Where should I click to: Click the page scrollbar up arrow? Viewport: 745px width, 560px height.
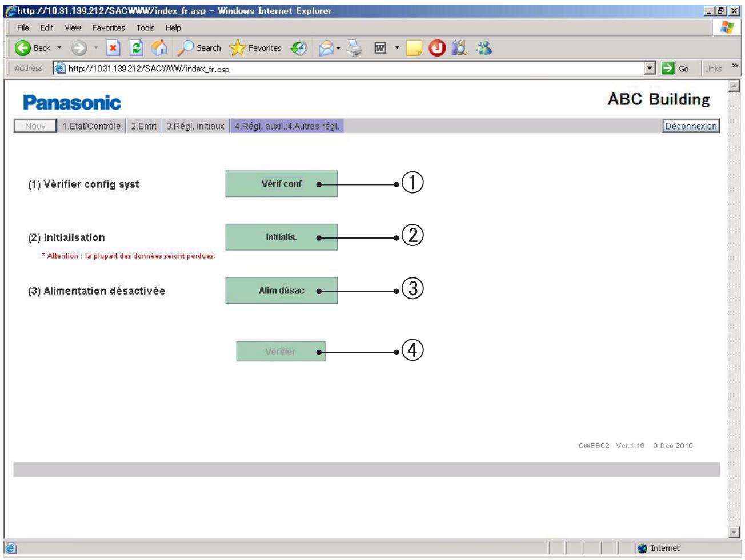[x=735, y=86]
